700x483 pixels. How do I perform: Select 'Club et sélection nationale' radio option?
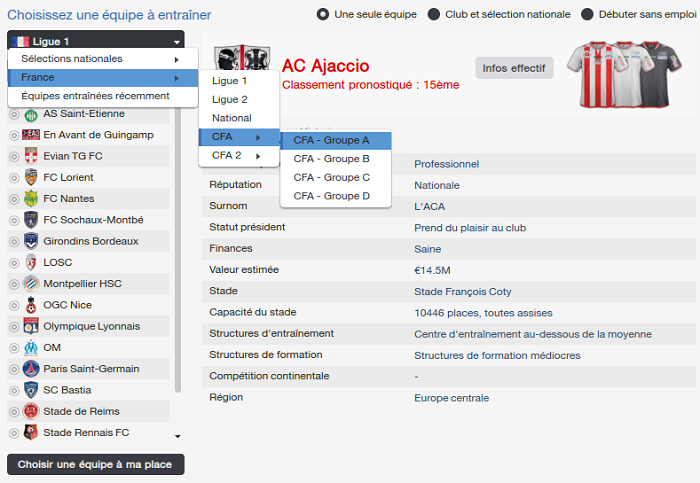pos(433,14)
